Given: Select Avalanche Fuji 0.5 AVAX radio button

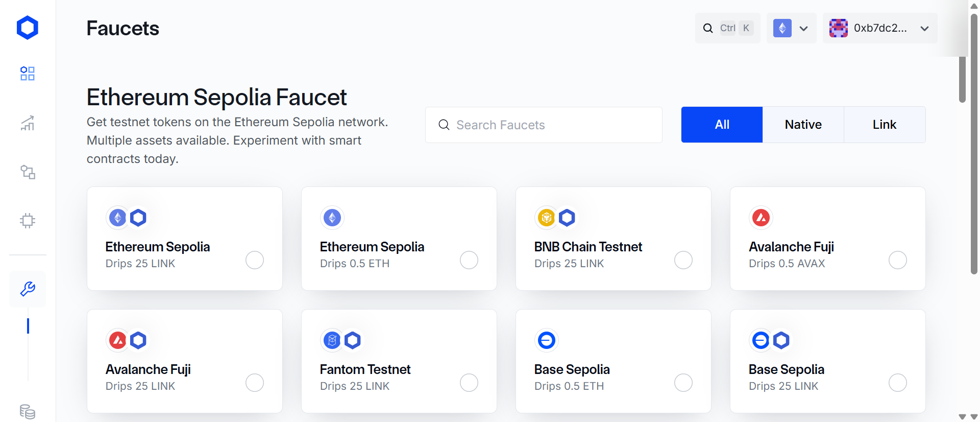Looking at the screenshot, I should tap(898, 260).
